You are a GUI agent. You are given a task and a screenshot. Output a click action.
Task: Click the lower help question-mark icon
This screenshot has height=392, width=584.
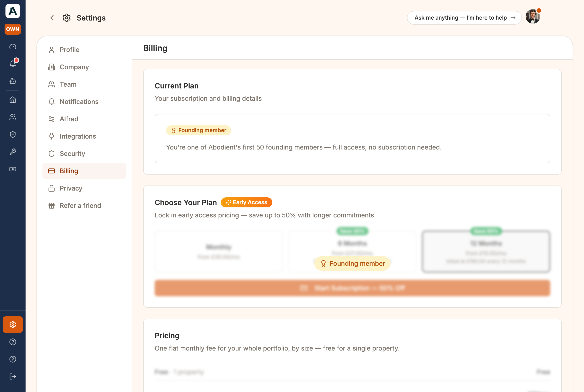[13, 359]
